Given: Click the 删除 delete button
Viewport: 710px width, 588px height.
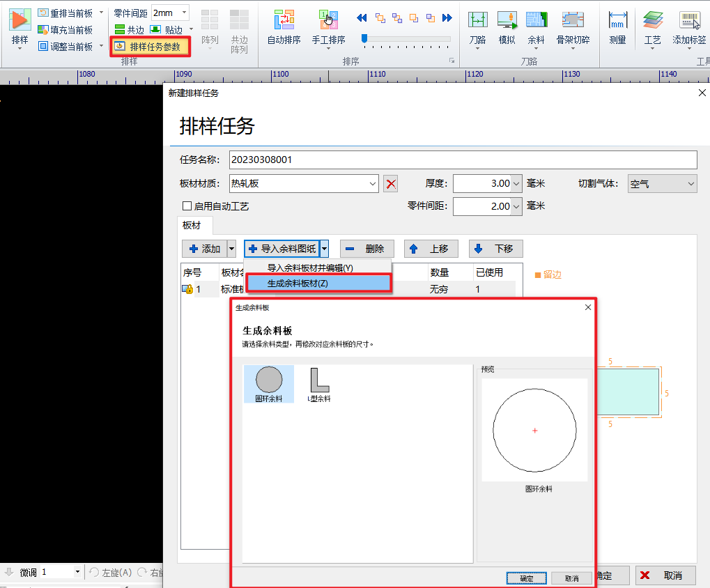Looking at the screenshot, I should (367, 249).
